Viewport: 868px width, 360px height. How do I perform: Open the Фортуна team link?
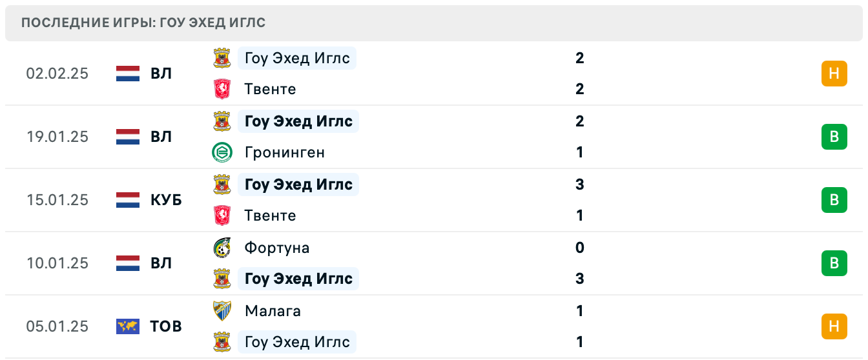pyautogui.click(x=277, y=248)
